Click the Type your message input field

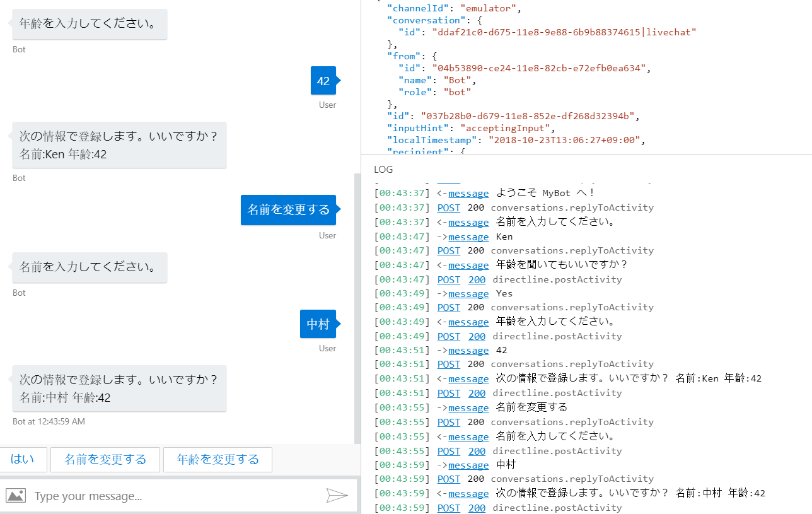click(x=158, y=496)
